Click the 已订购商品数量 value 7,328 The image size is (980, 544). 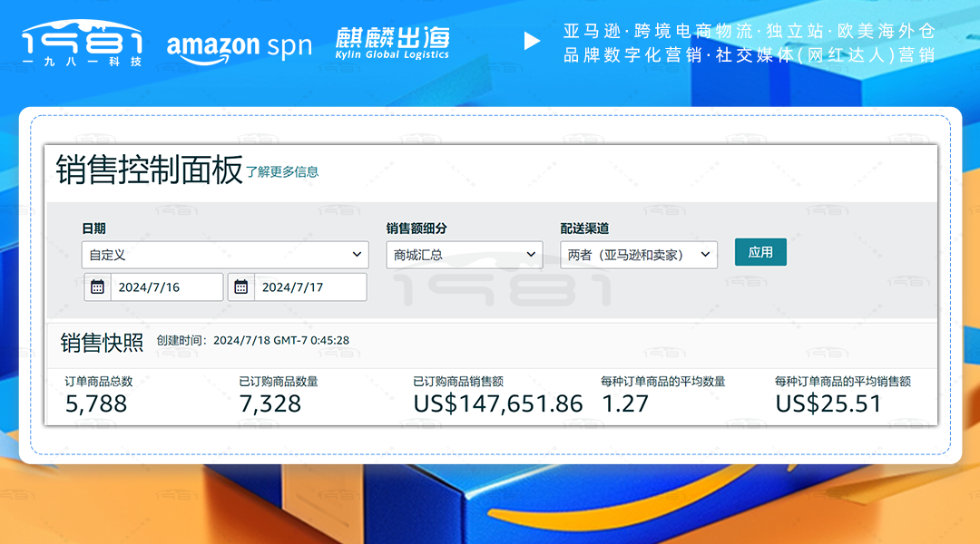[270, 404]
